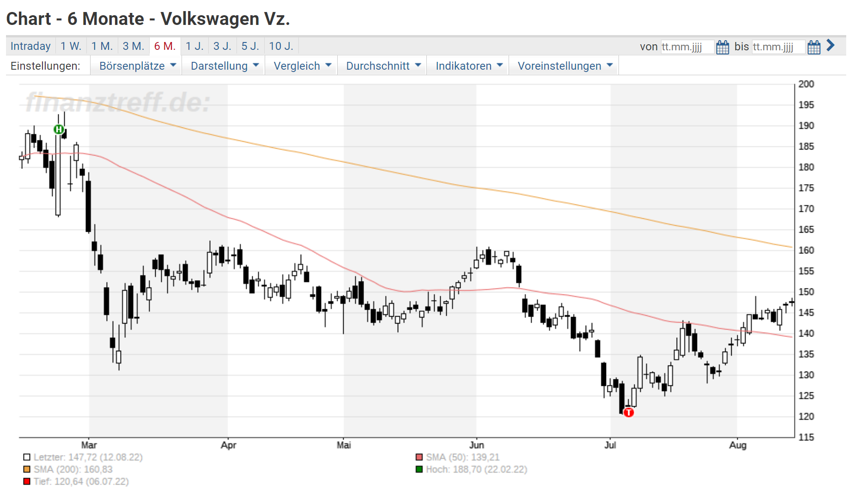Viewport: 855px width, 504px height.
Task: Click the red T low marker
Action: click(629, 413)
